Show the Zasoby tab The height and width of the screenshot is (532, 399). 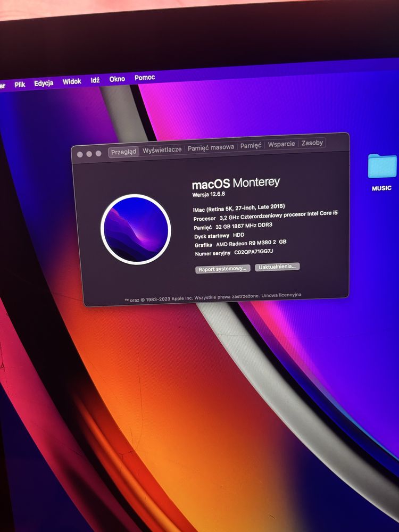312,143
